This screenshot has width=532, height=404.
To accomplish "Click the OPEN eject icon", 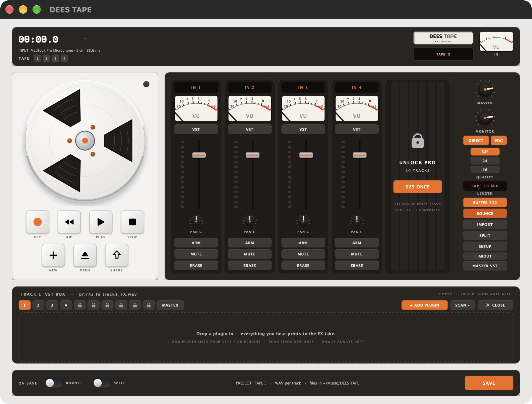I will [85, 255].
